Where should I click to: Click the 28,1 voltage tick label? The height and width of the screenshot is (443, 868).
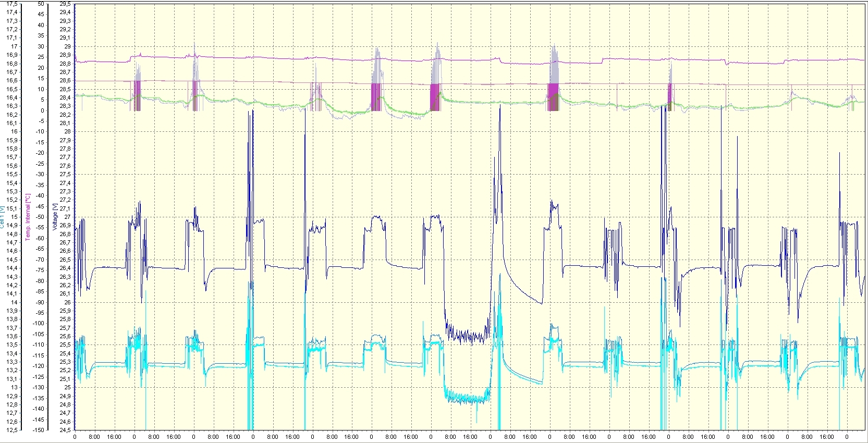(x=65, y=123)
